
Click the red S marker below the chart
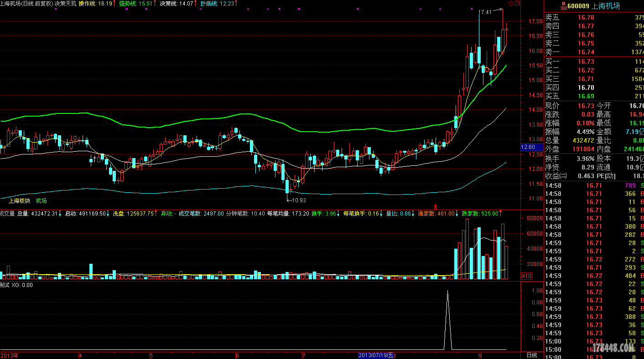(435, 206)
